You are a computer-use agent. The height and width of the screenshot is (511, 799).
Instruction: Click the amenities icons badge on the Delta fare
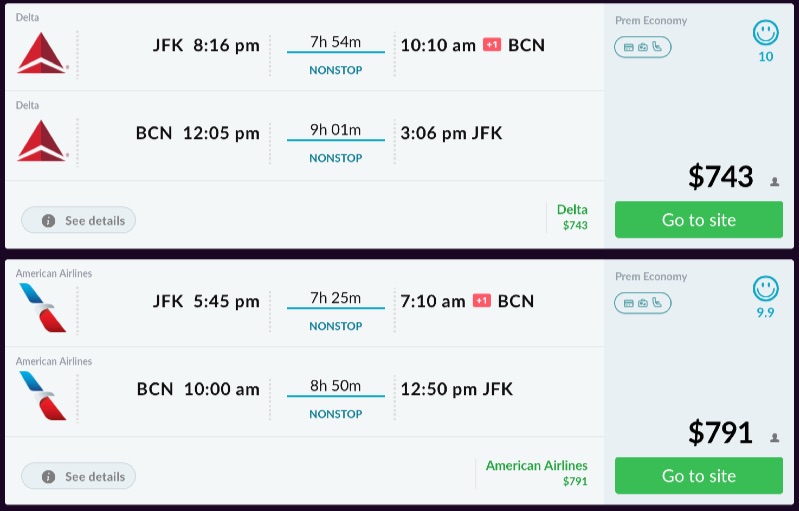click(x=642, y=47)
